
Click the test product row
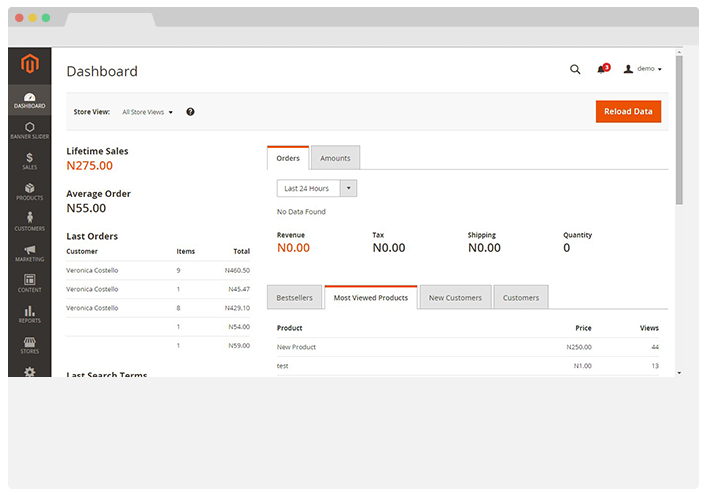pos(468,366)
